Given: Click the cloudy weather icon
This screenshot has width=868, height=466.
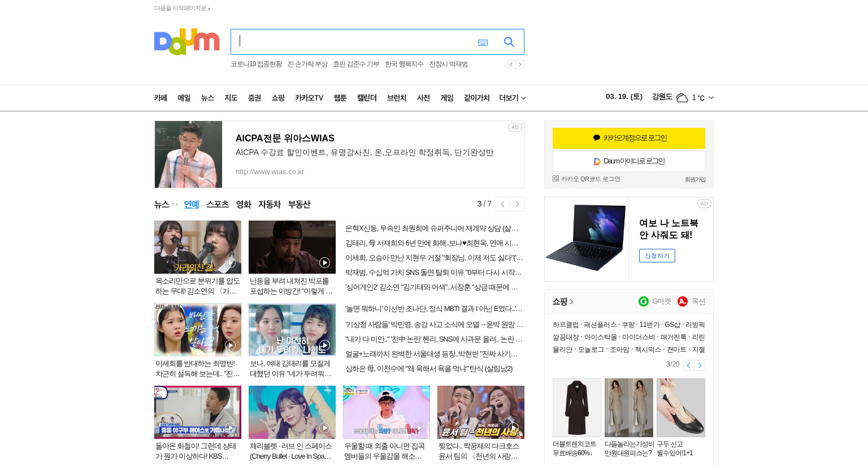Looking at the screenshot, I should point(682,98).
